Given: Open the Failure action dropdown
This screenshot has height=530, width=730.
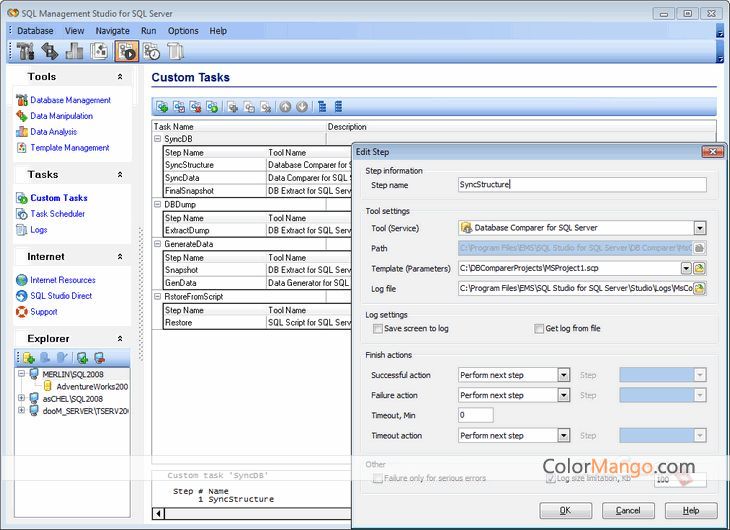Looking at the screenshot, I should (x=564, y=395).
